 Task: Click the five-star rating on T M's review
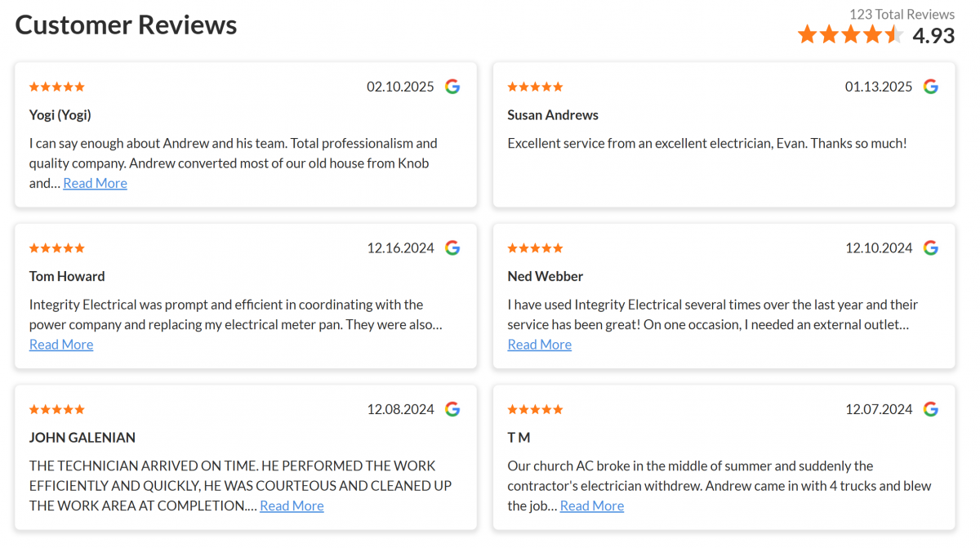pyautogui.click(x=535, y=409)
